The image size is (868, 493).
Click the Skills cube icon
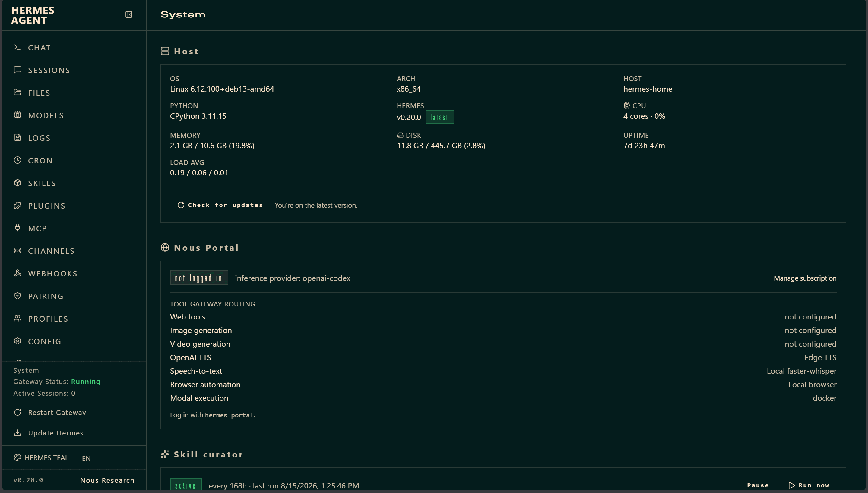17,183
